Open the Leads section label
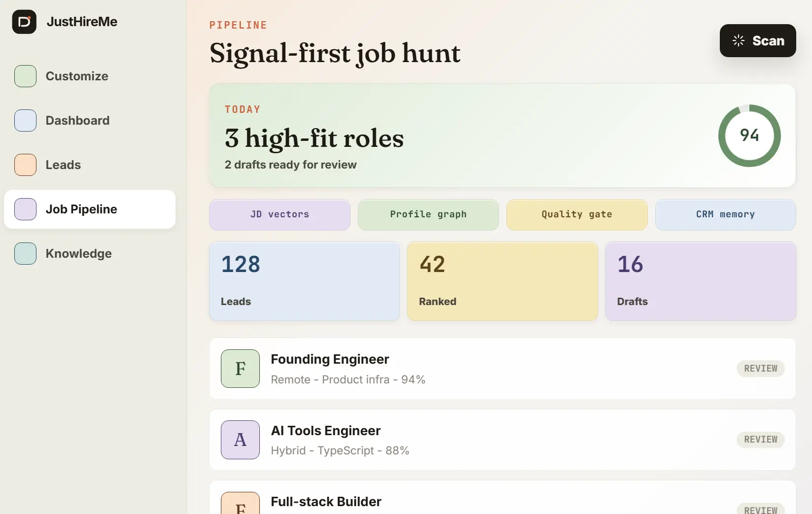The height and width of the screenshot is (514, 812). (63, 165)
